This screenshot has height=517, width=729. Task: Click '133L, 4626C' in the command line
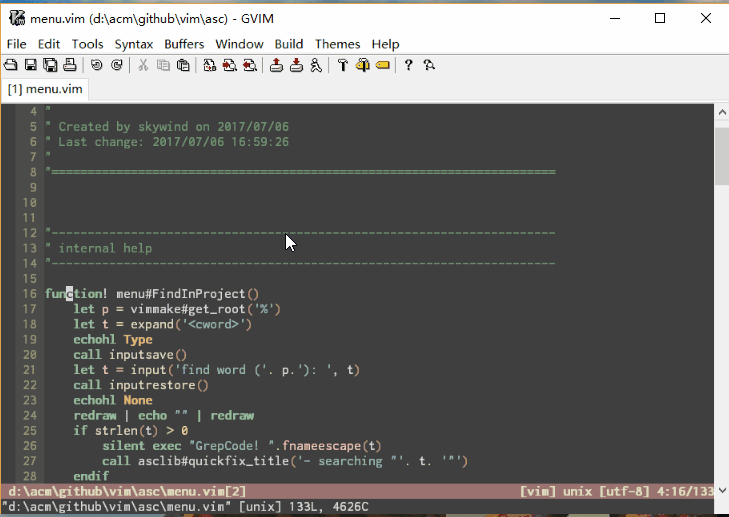(x=329, y=506)
